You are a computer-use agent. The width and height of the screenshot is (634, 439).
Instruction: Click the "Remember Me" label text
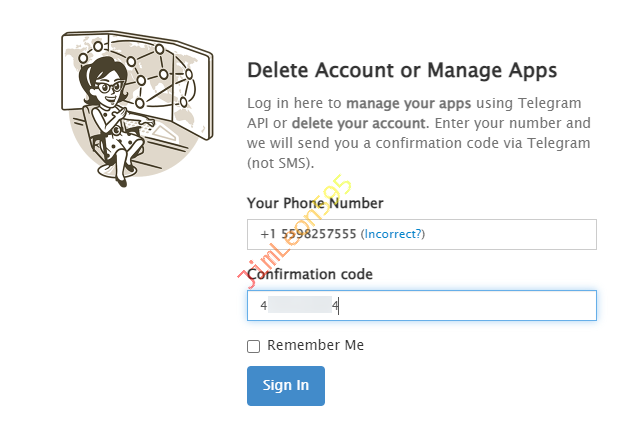pos(316,345)
